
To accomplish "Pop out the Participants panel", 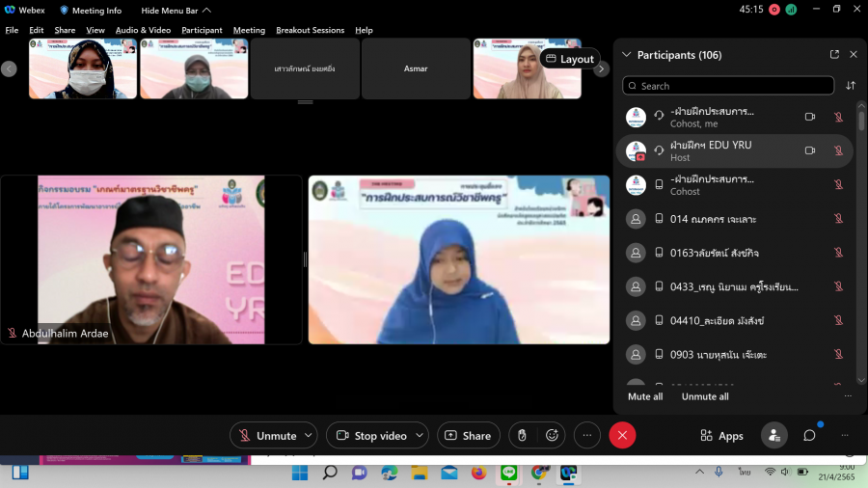I will pos(834,55).
